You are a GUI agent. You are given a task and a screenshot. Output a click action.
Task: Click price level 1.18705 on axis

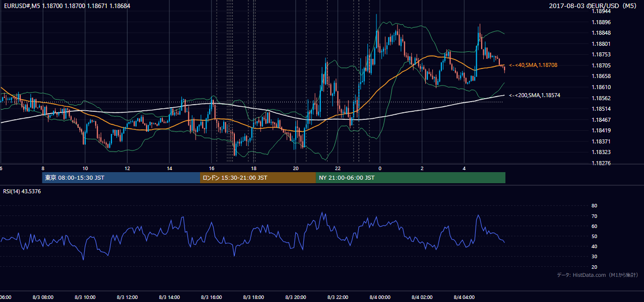[601, 65]
